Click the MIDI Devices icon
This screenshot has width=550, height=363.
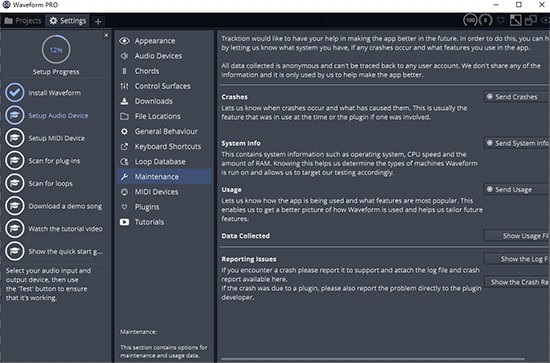[124, 192]
